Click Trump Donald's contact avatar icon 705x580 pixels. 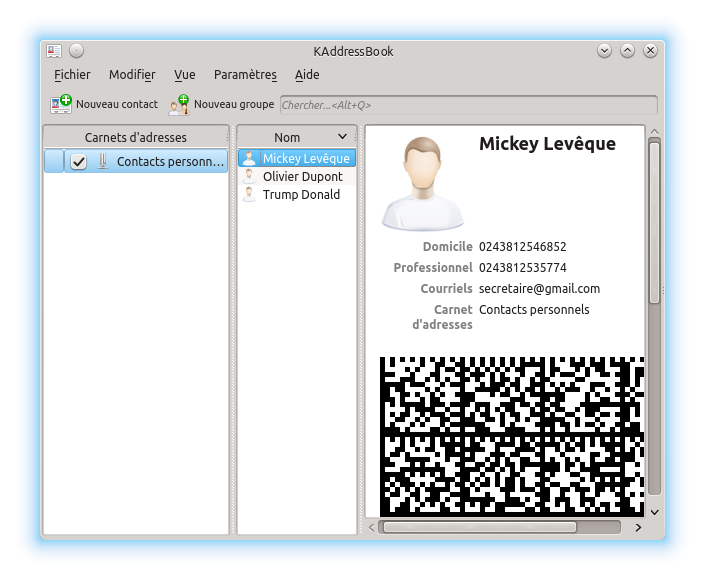pos(249,194)
